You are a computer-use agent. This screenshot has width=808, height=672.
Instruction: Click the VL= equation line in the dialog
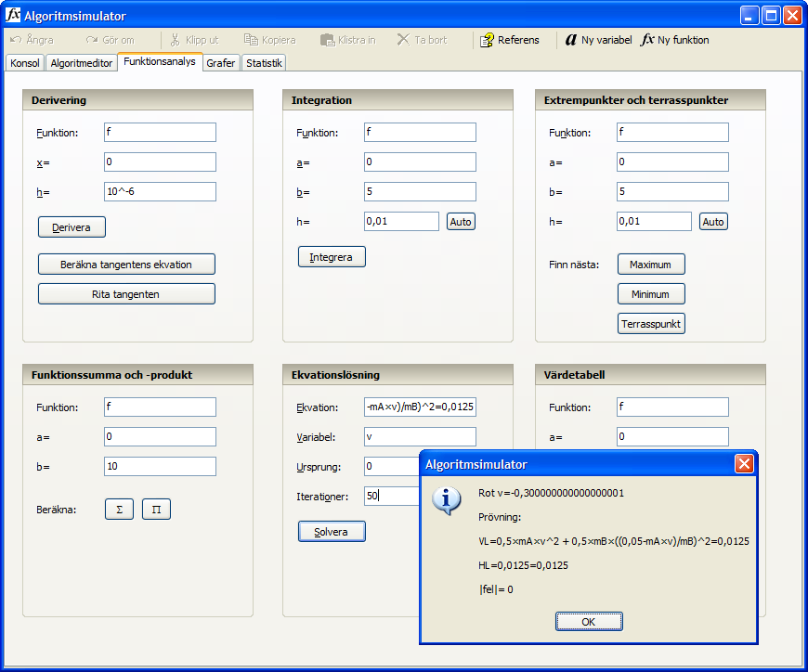coord(614,541)
